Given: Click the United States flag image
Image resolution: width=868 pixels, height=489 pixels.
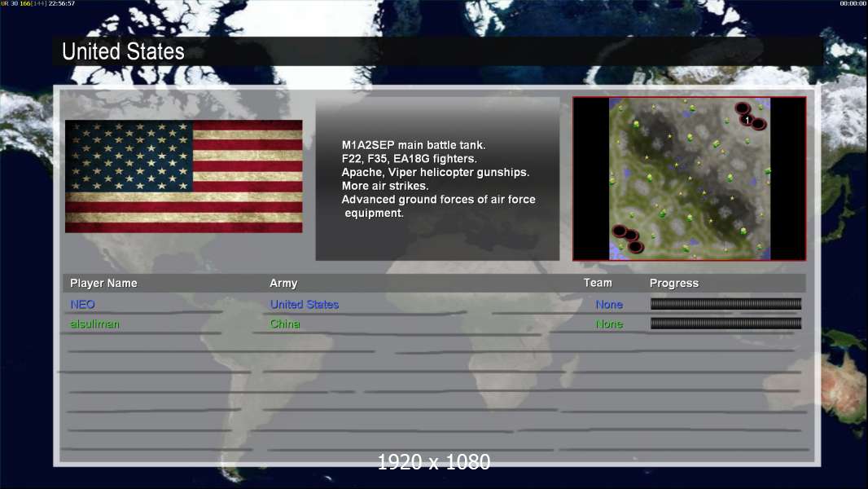Looking at the screenshot, I should coord(184,176).
